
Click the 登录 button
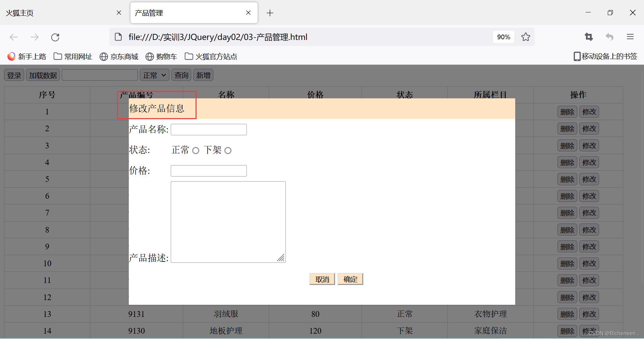point(14,75)
